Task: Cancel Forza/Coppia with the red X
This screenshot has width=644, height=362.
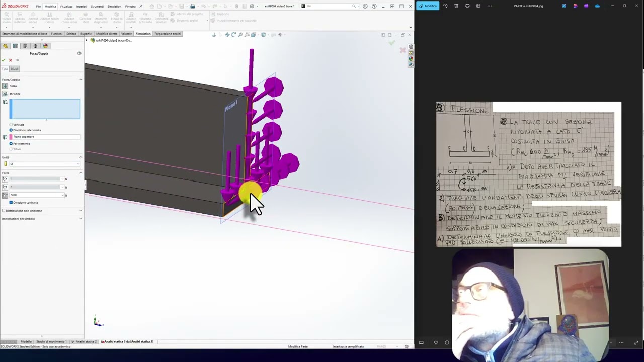Action: [10, 60]
